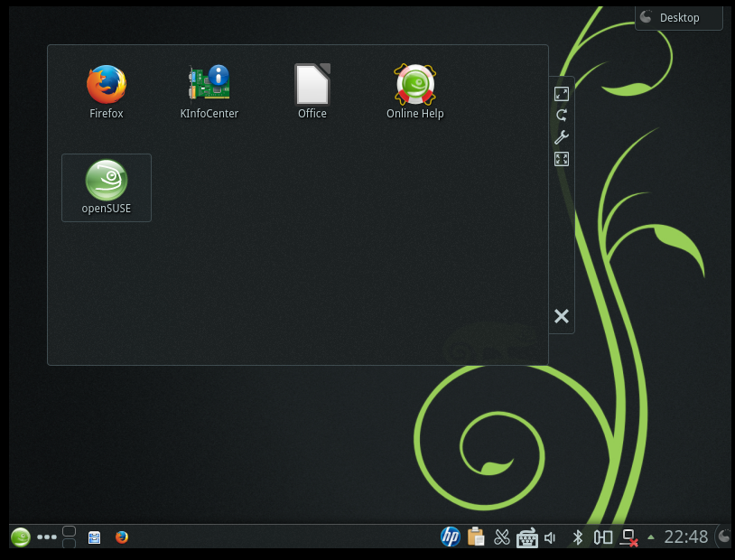735x560 pixels.
Task: Click the widget resize handle icon
Action: pyautogui.click(x=561, y=94)
